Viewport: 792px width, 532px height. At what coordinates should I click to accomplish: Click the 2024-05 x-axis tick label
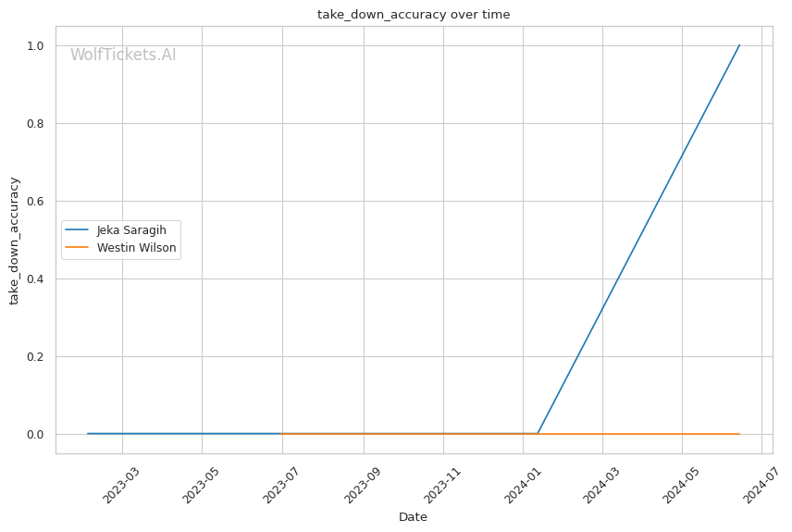click(680, 483)
